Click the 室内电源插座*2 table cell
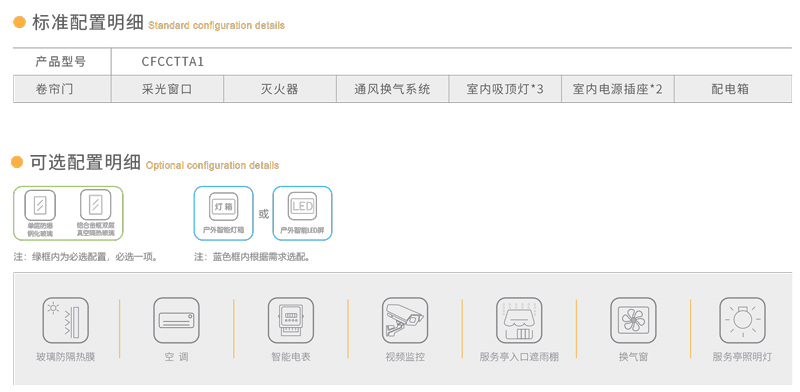Viewport: 800px width, 392px height. point(618,89)
